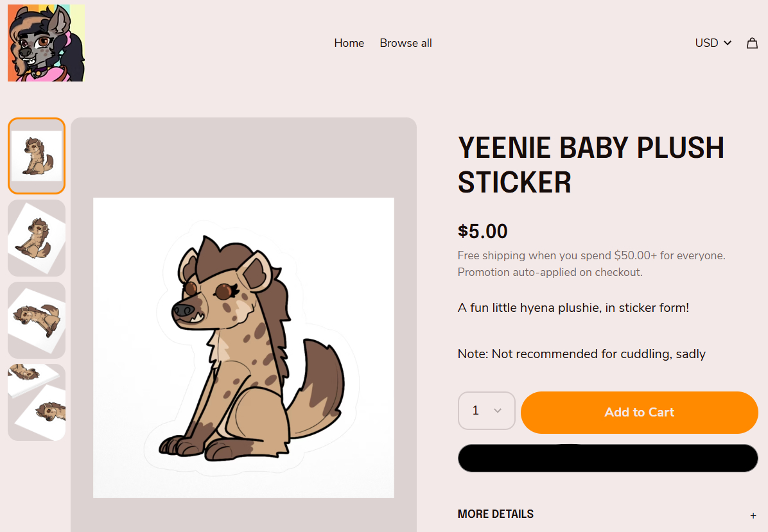The width and height of the screenshot is (768, 532).
Task: Expand the MORE DETAILS section
Action: (496, 514)
